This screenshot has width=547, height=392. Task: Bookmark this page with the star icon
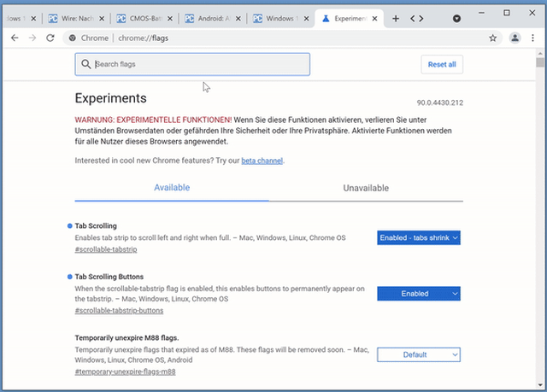[x=492, y=38]
